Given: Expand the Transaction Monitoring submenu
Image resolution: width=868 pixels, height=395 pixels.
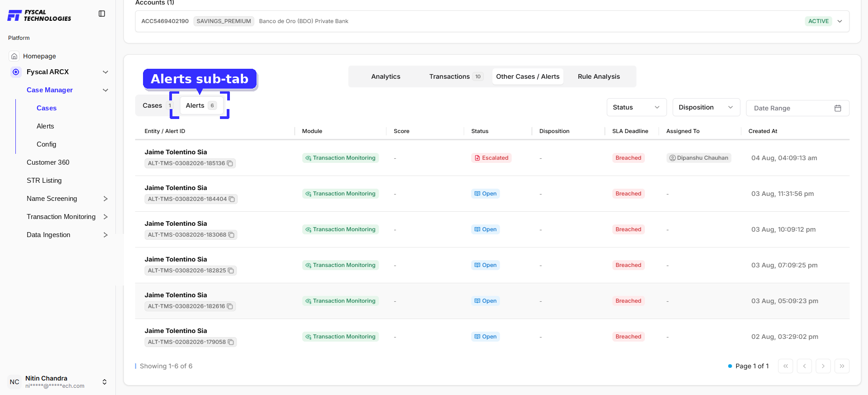Looking at the screenshot, I should [x=105, y=217].
